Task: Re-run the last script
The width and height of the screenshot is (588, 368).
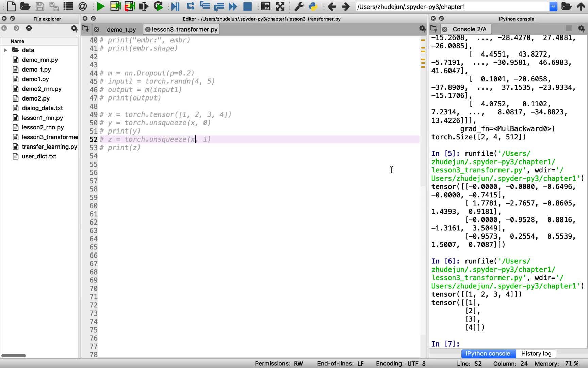Action: point(158,6)
